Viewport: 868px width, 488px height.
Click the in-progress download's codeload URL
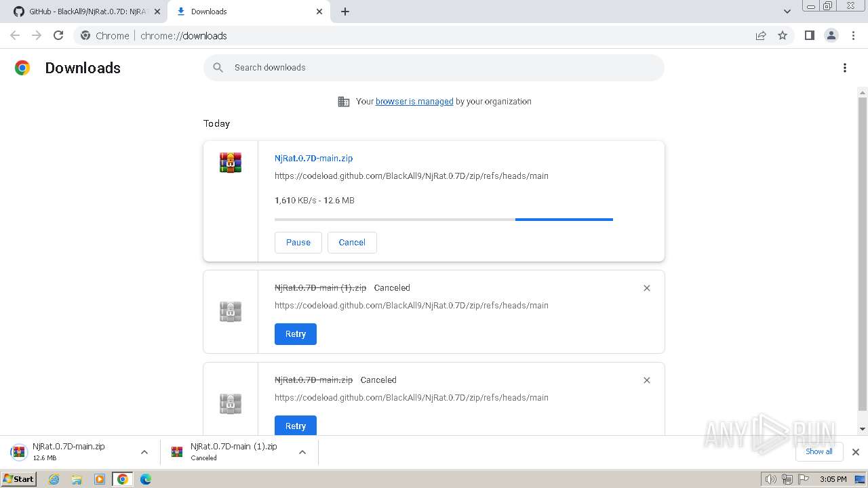pos(412,176)
